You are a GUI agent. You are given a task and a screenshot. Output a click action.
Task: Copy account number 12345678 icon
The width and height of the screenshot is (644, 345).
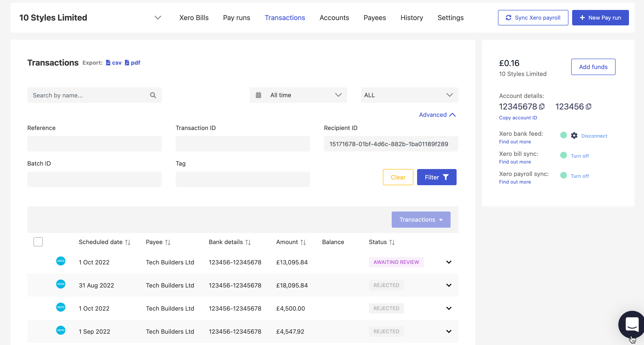point(541,107)
